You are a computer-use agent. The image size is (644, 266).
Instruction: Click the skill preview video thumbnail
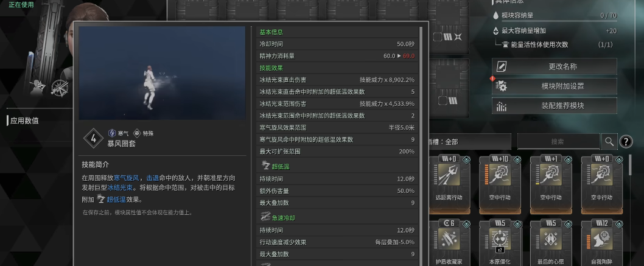[162, 73]
